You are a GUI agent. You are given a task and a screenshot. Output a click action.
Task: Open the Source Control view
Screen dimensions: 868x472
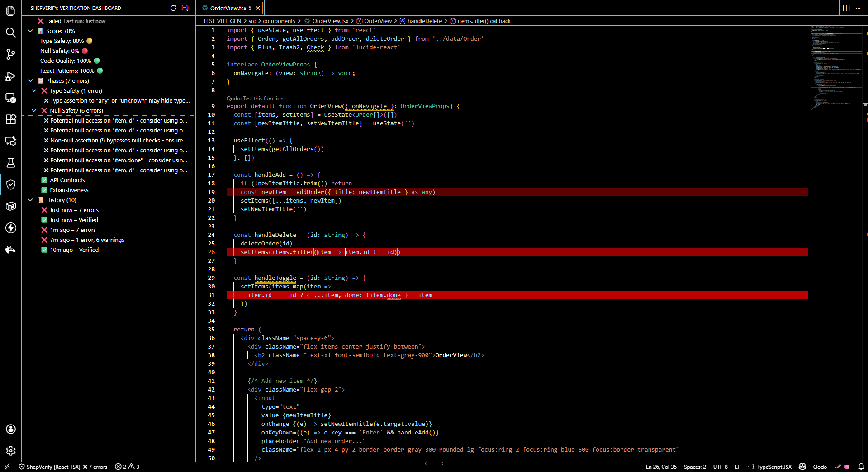[x=10, y=54]
